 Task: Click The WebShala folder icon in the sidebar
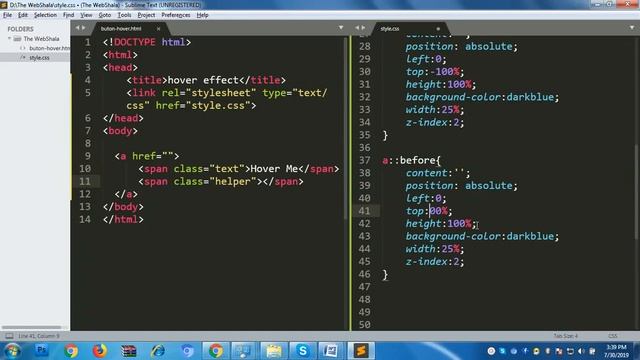click(17, 39)
